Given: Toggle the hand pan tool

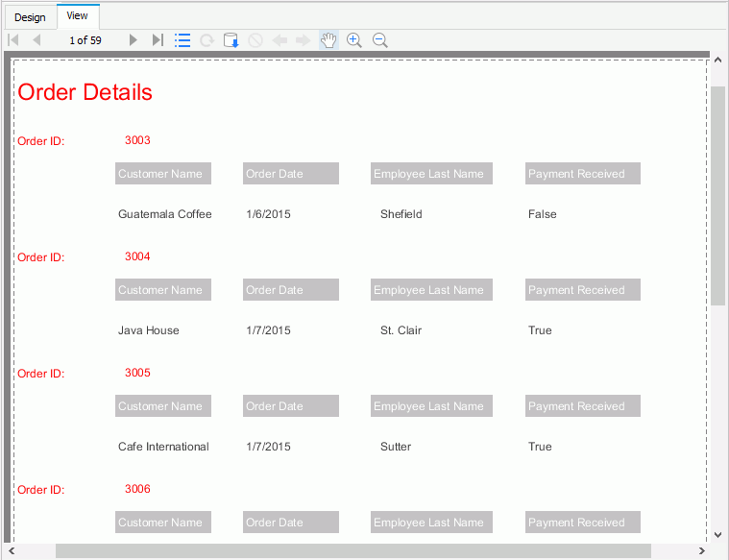Looking at the screenshot, I should click(x=328, y=40).
